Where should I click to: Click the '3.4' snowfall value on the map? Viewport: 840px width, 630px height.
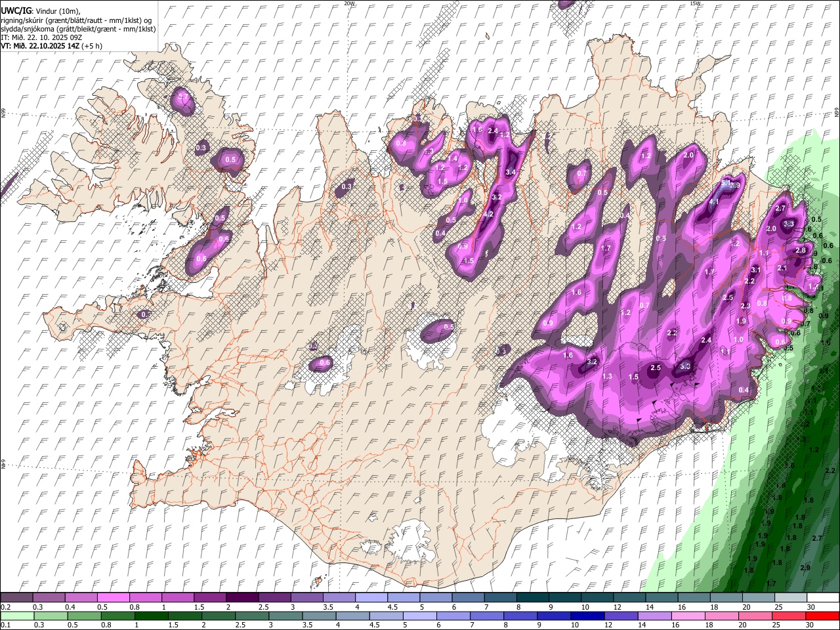[512, 172]
